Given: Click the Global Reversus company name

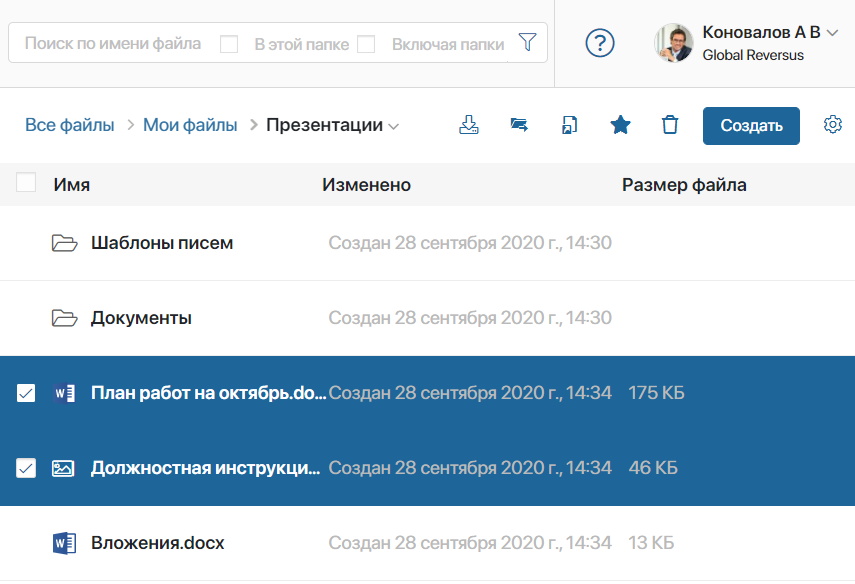Looking at the screenshot, I should pyautogui.click(x=753, y=55).
